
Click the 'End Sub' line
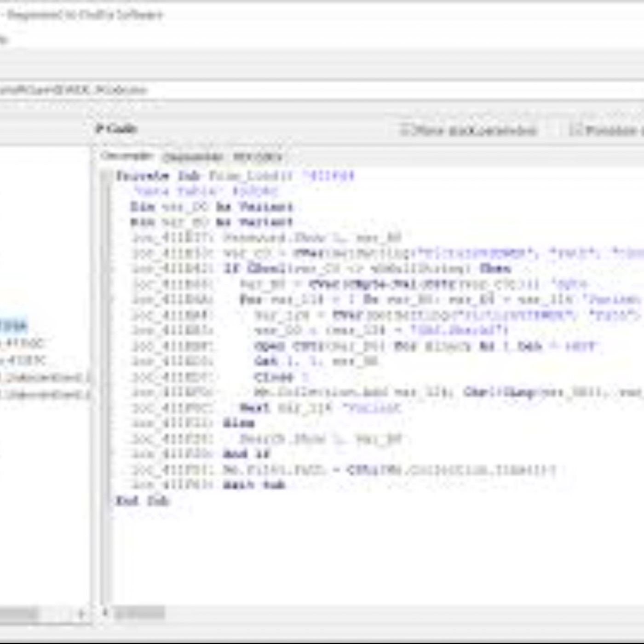coord(143,500)
